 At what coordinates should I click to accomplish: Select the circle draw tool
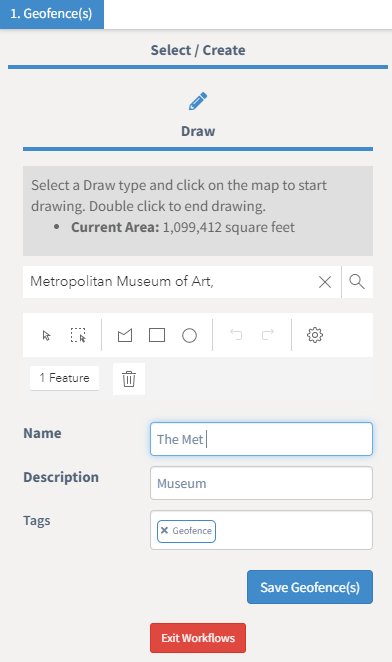[x=189, y=336]
